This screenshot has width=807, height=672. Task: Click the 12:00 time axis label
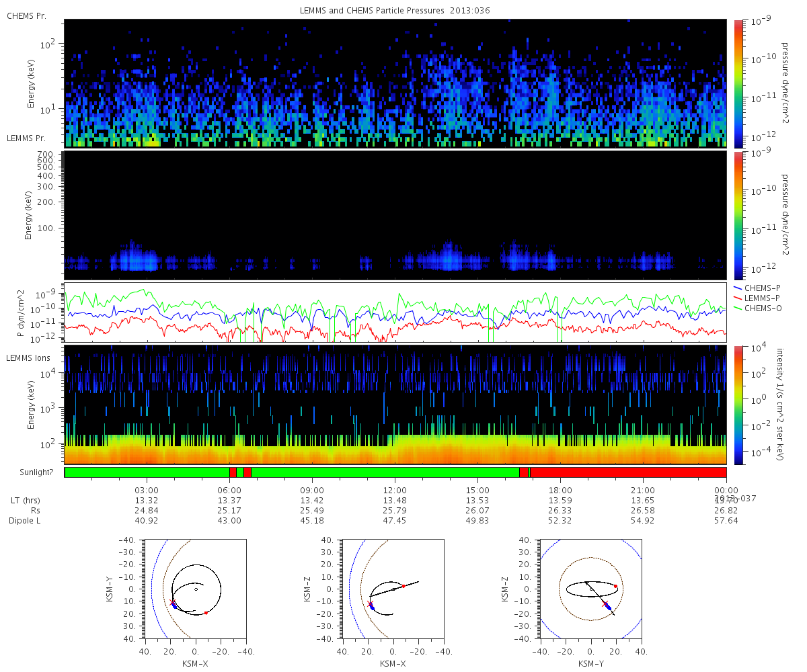coord(395,490)
